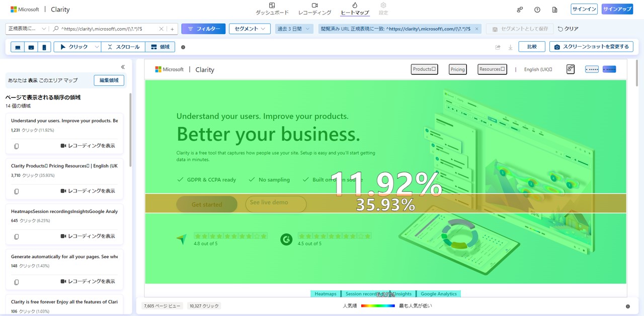The width and height of the screenshot is (644, 316).
Task: Click the フィルター button
Action: pos(203,29)
